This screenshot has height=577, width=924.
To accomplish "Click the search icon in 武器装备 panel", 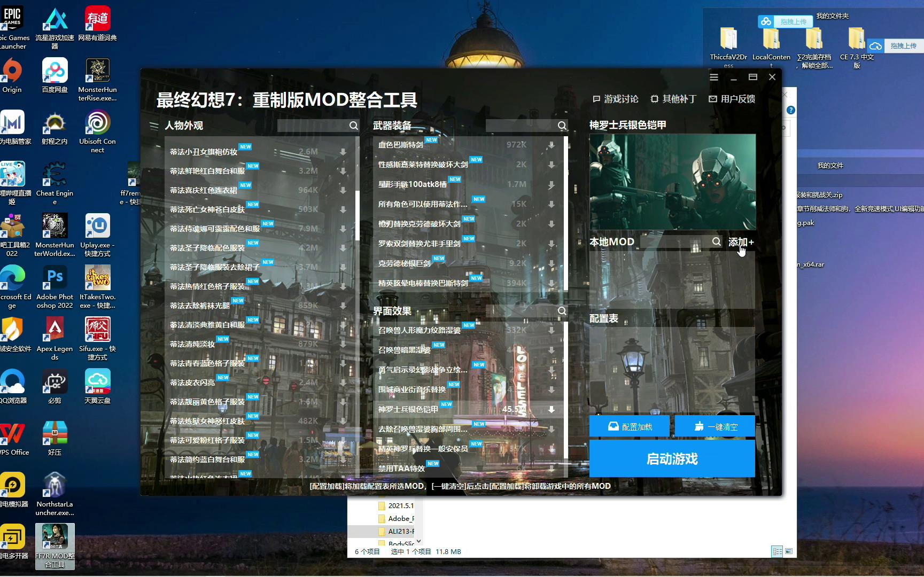I will (x=562, y=126).
